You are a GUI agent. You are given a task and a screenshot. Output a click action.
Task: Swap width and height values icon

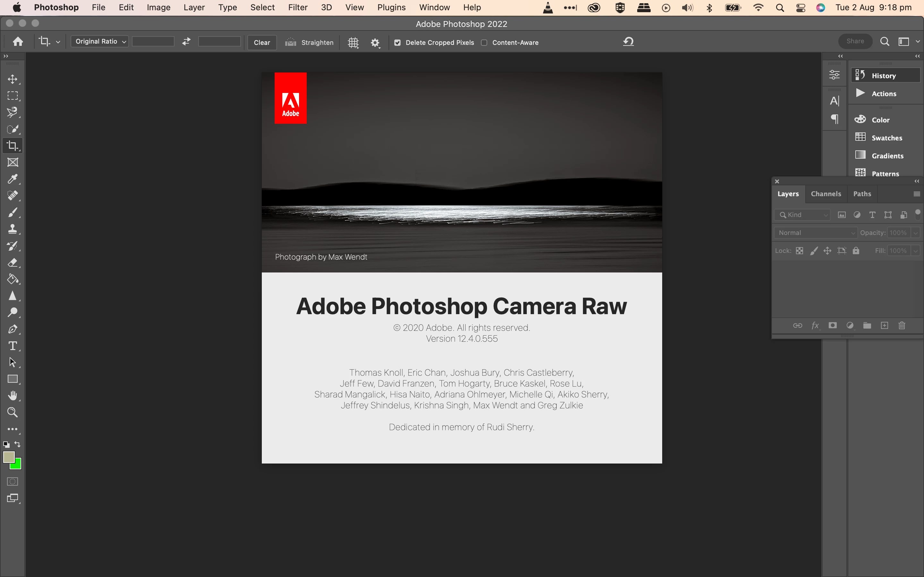[x=186, y=42]
